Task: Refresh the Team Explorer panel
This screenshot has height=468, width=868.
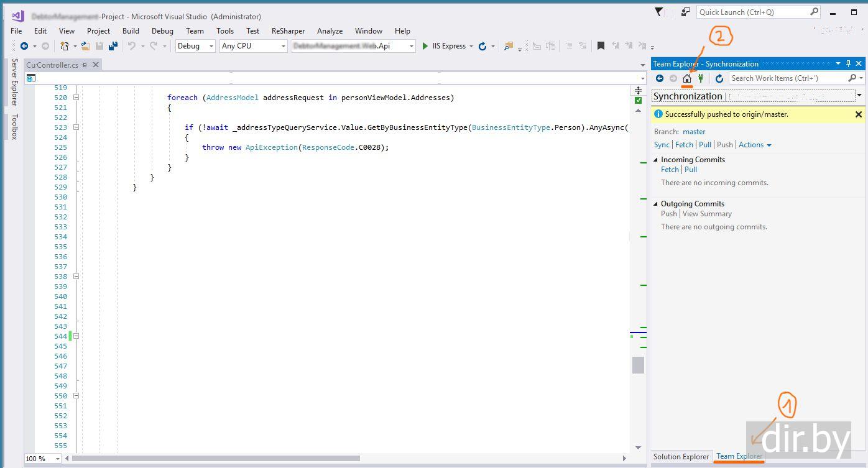Action: click(719, 78)
